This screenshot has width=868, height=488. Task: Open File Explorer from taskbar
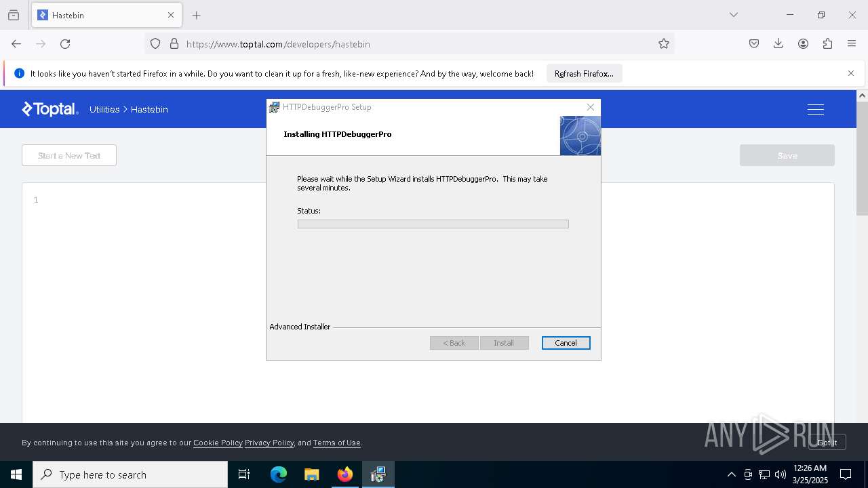311,474
